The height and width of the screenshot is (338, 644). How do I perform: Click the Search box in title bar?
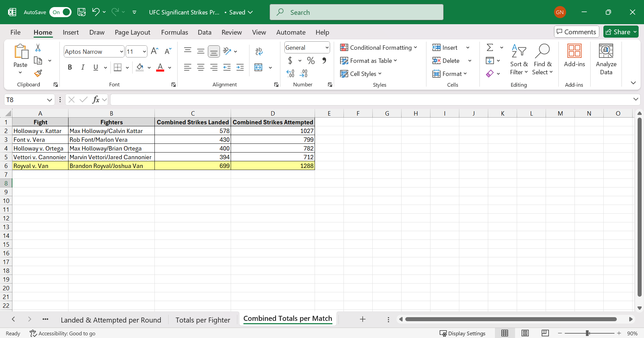(357, 12)
